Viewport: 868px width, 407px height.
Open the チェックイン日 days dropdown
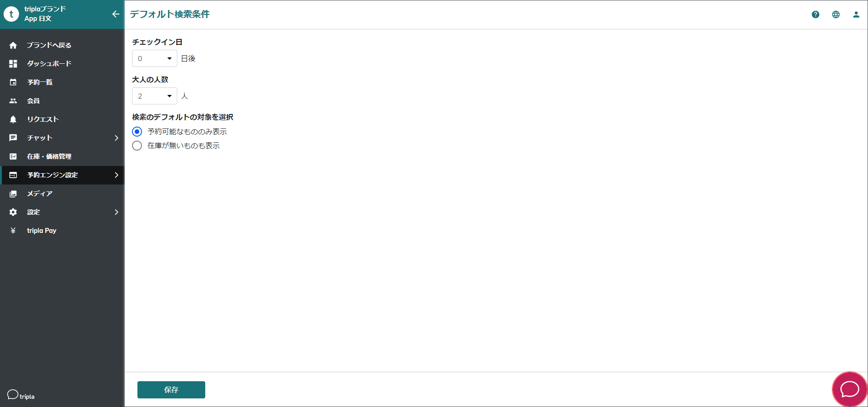[154, 58]
